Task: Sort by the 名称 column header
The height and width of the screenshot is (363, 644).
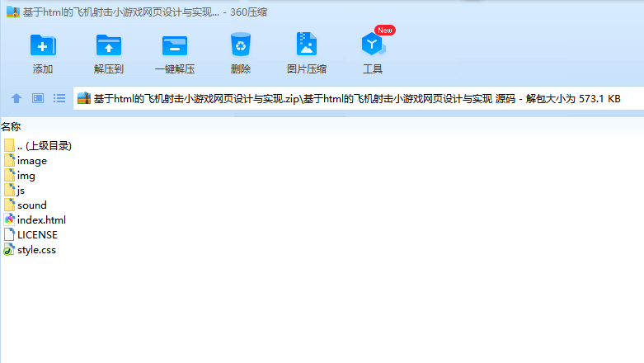Action: 11,126
